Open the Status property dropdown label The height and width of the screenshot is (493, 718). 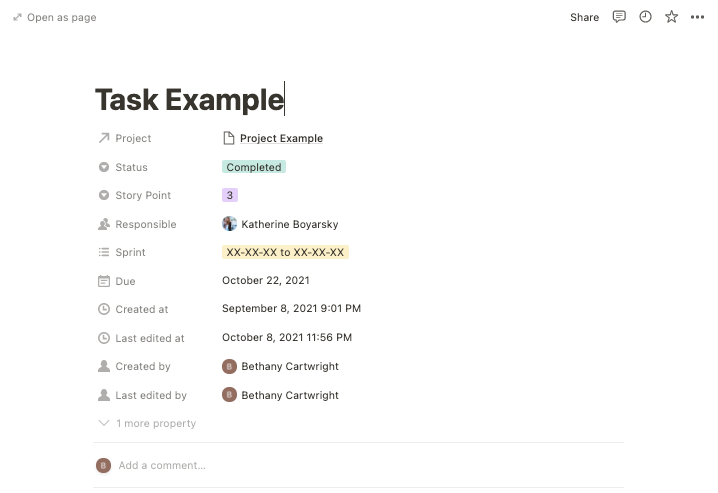(x=131, y=167)
